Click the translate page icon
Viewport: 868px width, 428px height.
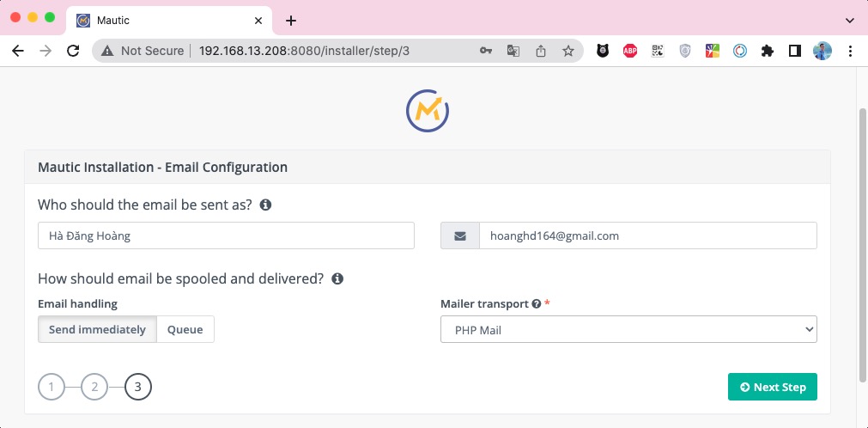(513, 51)
